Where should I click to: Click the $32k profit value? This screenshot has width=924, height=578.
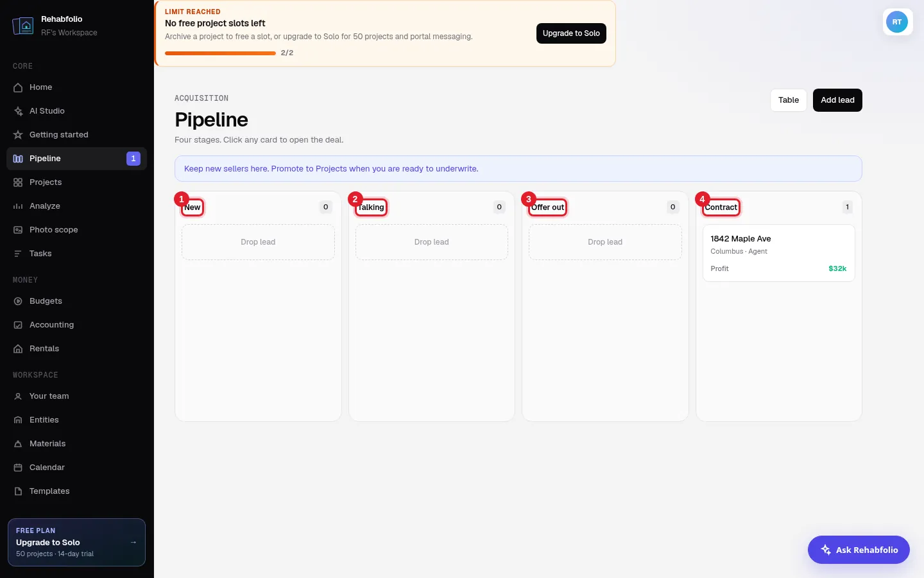coord(837,268)
